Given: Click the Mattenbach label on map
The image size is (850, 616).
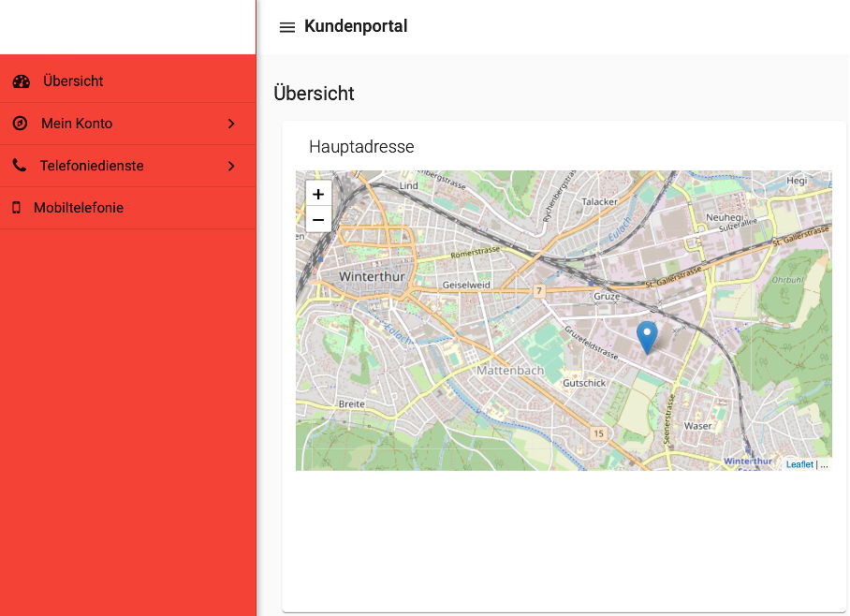Looking at the screenshot, I should pyautogui.click(x=510, y=371).
